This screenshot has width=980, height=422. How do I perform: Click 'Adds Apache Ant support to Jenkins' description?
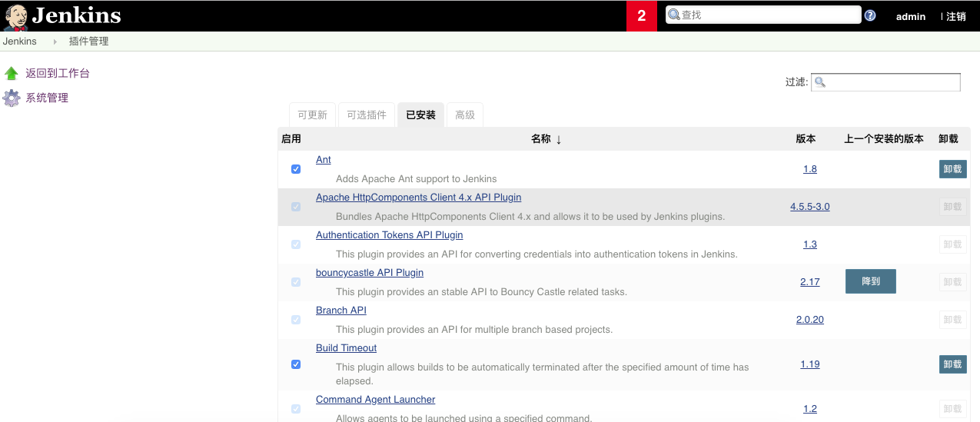click(417, 179)
